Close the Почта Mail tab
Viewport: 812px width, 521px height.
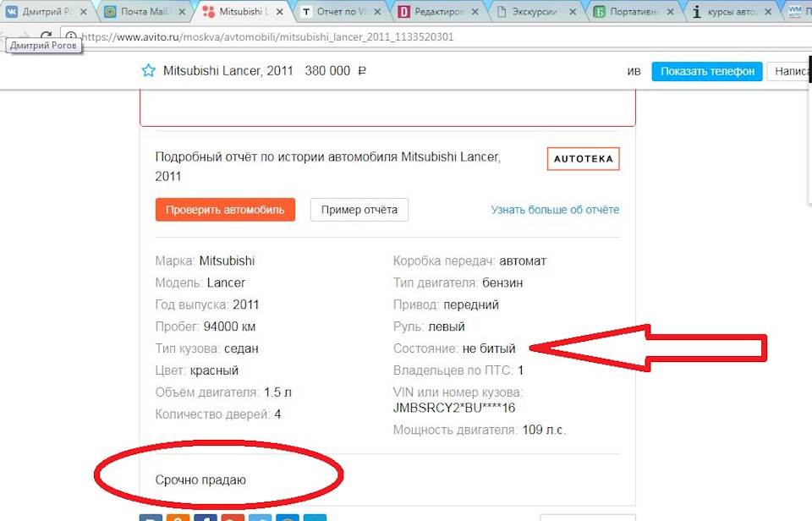pyautogui.click(x=182, y=11)
